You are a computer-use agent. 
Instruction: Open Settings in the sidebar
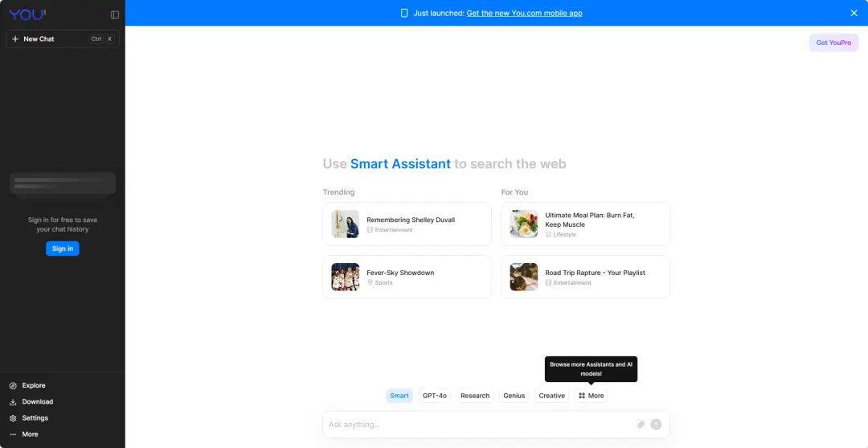click(x=35, y=417)
